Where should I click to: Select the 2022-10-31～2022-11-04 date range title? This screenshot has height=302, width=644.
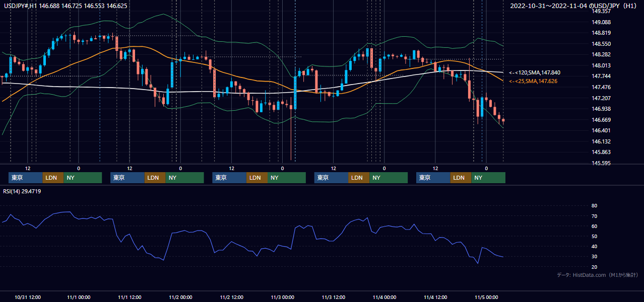pos(574,6)
